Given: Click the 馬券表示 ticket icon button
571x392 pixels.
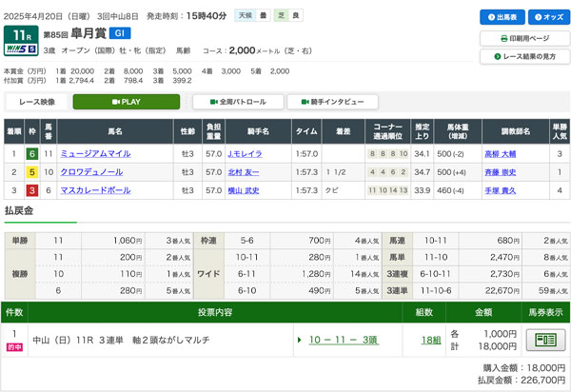Looking at the screenshot, I should [x=545, y=340].
